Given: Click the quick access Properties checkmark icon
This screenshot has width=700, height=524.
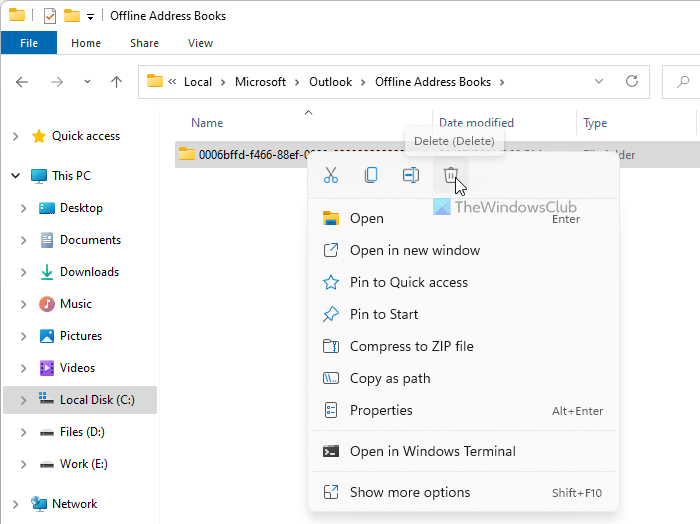Looking at the screenshot, I should pos(49,16).
